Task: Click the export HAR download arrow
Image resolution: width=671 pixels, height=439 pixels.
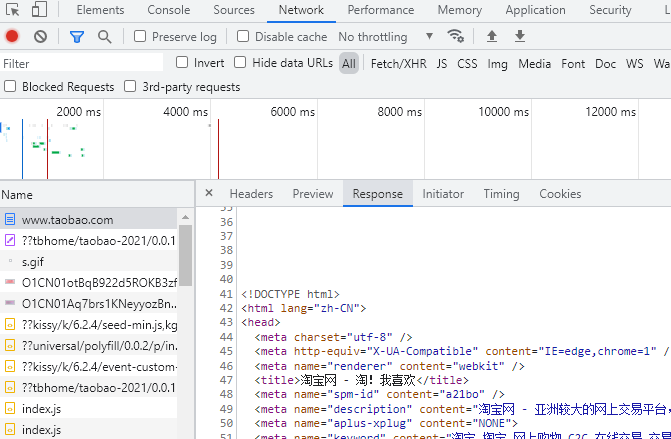Action: point(520,37)
